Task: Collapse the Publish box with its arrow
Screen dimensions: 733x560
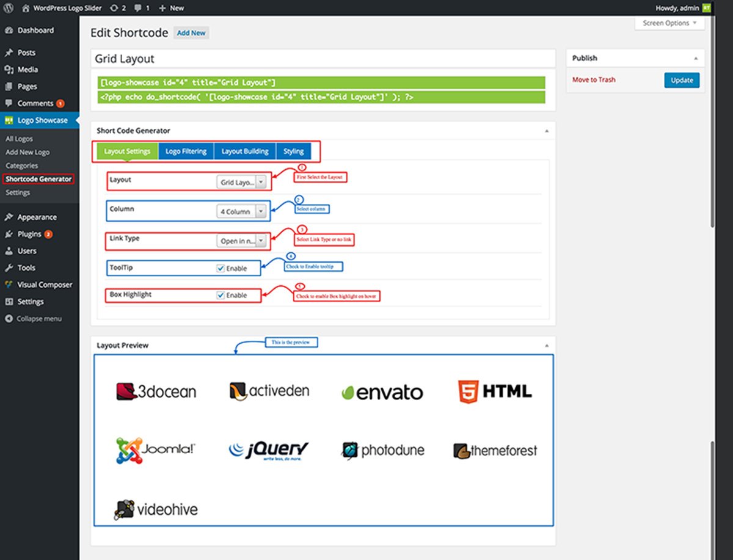Action: click(x=696, y=58)
